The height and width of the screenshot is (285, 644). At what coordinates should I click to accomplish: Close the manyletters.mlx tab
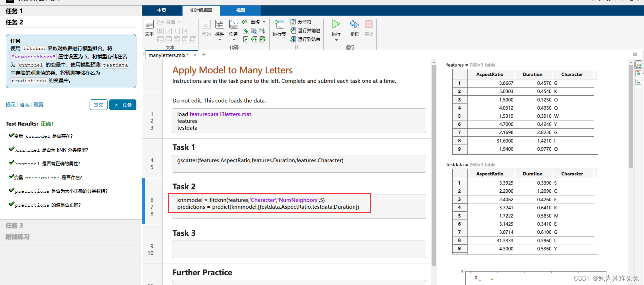(195, 55)
